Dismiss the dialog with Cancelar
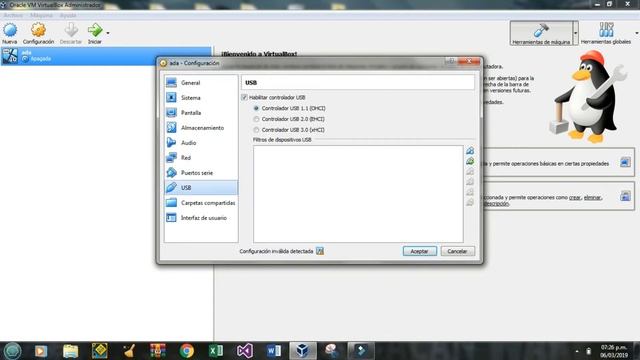Screen dimensions: 640x360 coord(457,251)
